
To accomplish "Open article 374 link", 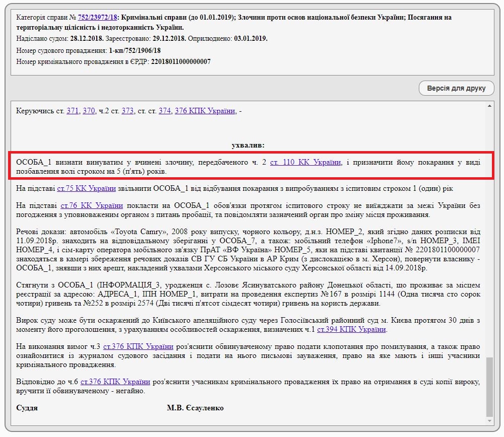I will (165, 111).
